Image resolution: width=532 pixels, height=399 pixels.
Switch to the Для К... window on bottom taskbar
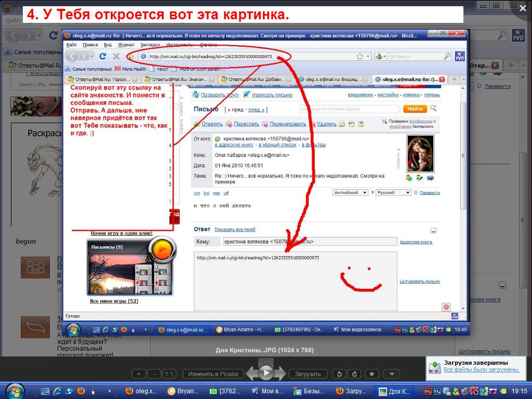[395, 391]
